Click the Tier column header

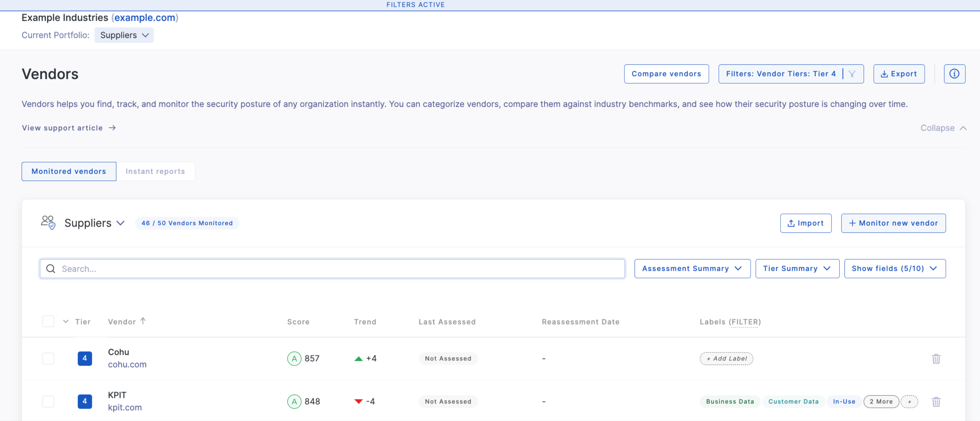click(83, 322)
